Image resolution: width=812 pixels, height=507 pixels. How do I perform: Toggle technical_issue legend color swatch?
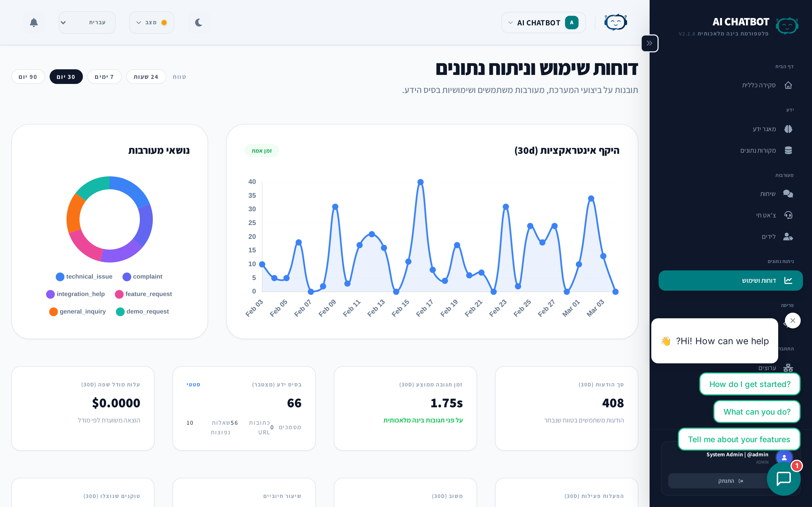click(60, 277)
